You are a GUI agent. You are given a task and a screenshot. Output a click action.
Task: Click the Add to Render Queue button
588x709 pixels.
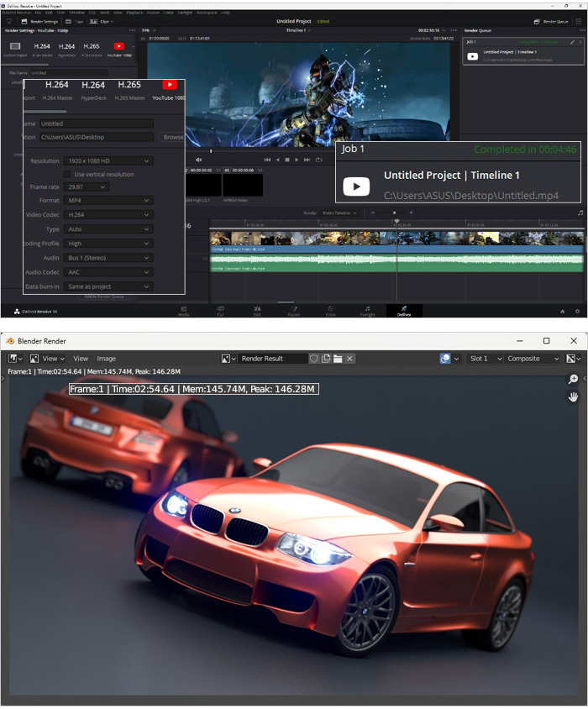[103, 297]
